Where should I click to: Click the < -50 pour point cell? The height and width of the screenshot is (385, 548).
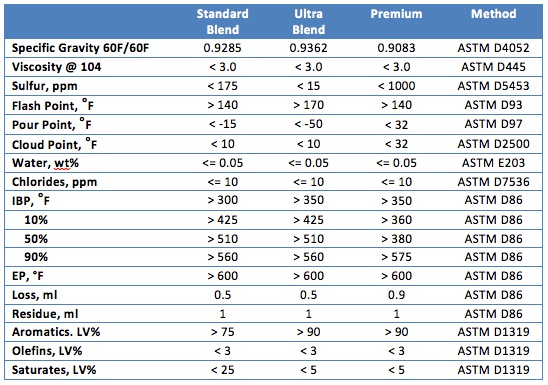click(x=309, y=124)
